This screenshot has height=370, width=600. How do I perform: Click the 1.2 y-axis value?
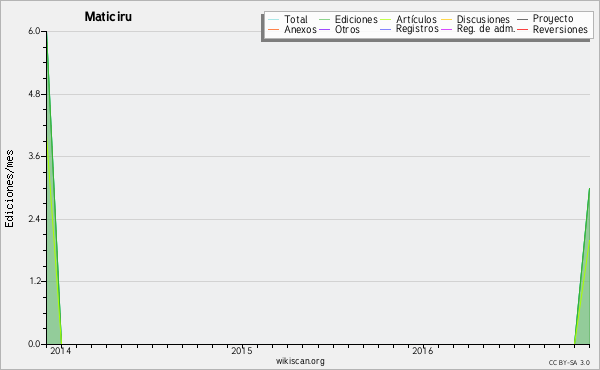pos(34,281)
